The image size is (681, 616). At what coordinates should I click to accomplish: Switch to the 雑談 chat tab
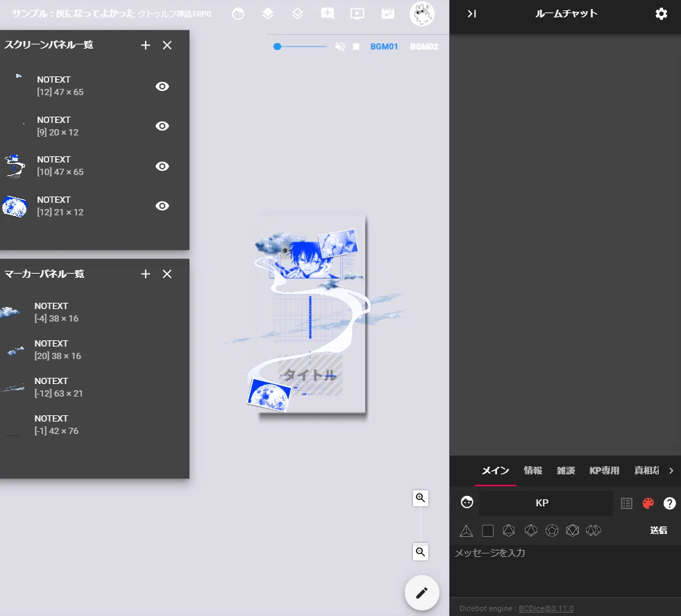566,470
